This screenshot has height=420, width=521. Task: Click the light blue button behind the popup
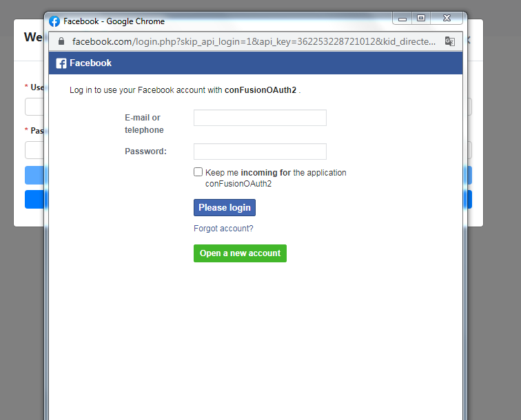pyautogui.click(x=34, y=175)
